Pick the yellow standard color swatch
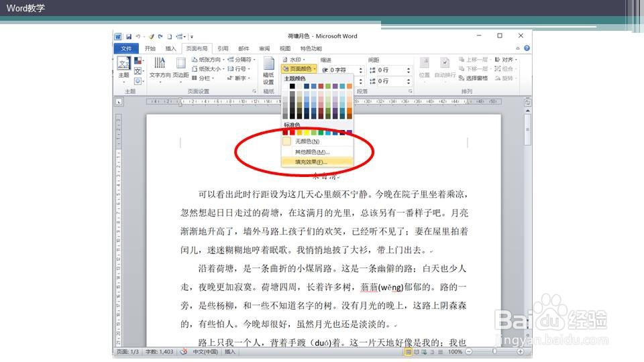The width and height of the screenshot is (644, 362). point(307,132)
